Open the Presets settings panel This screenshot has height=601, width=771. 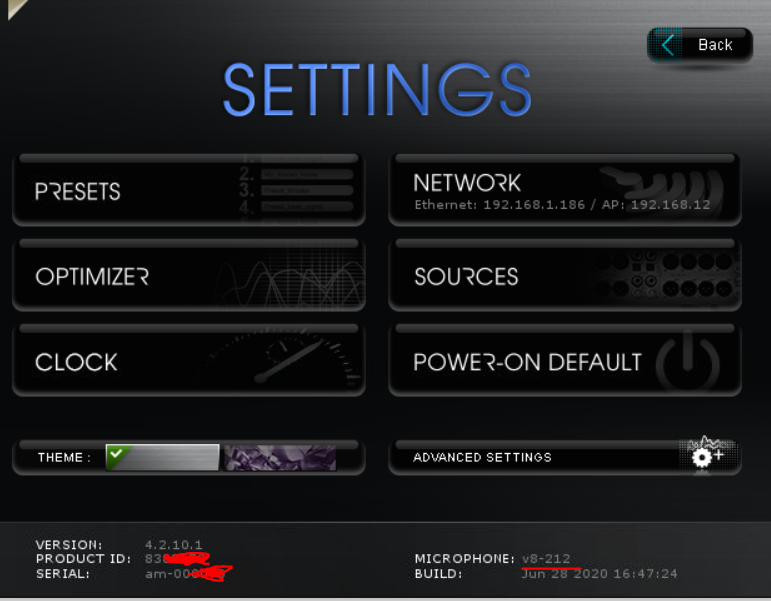pyautogui.click(x=188, y=190)
